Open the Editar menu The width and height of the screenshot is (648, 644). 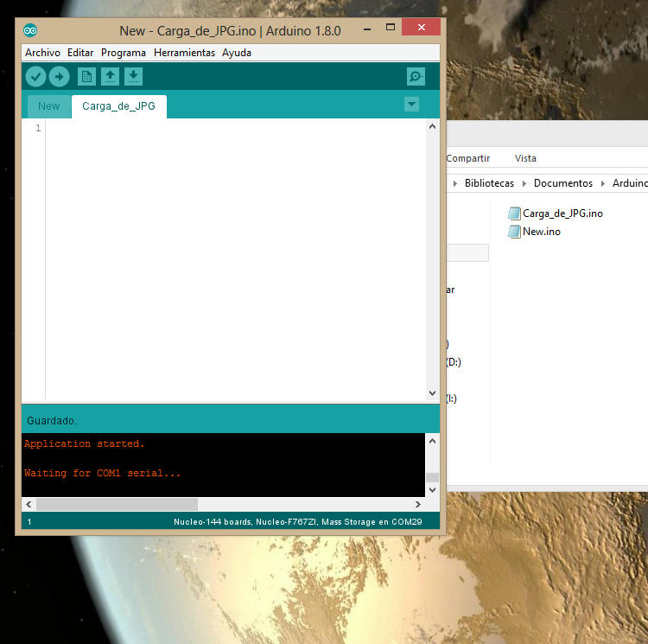[x=80, y=53]
